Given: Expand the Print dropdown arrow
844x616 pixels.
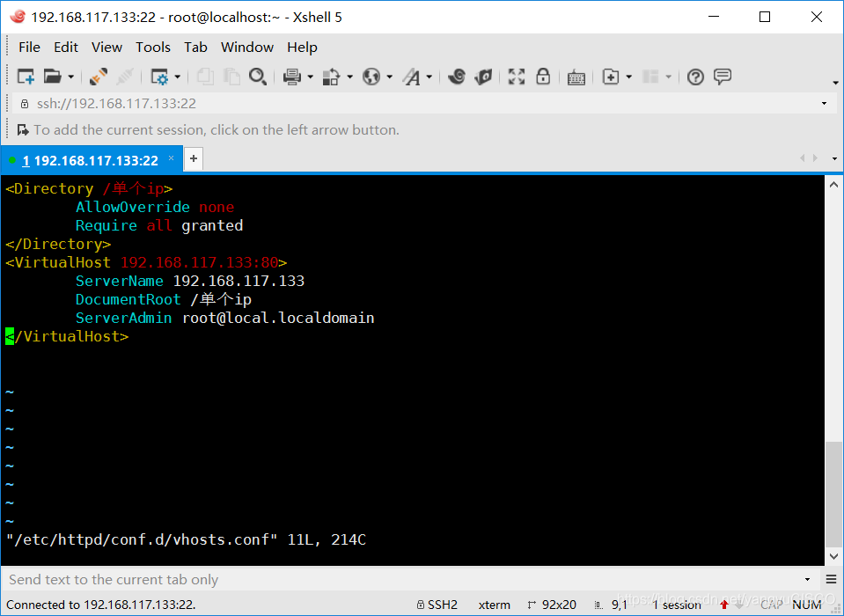Looking at the screenshot, I should [310, 77].
